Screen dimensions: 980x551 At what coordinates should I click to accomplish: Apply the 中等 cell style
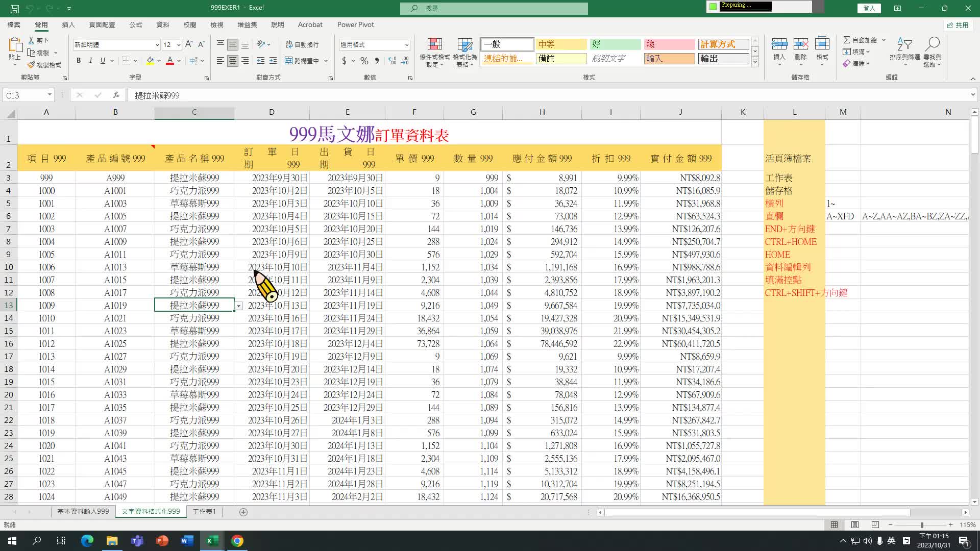pos(561,44)
